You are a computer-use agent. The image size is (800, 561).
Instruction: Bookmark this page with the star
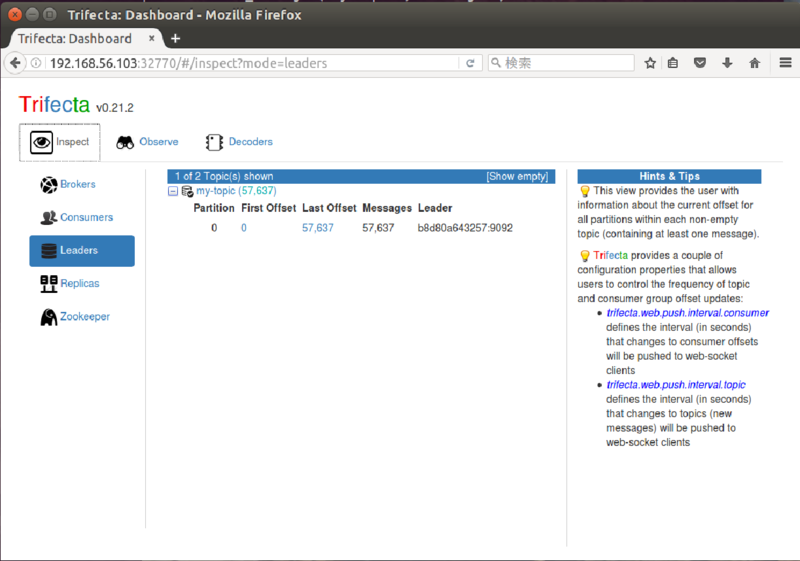tap(649, 63)
